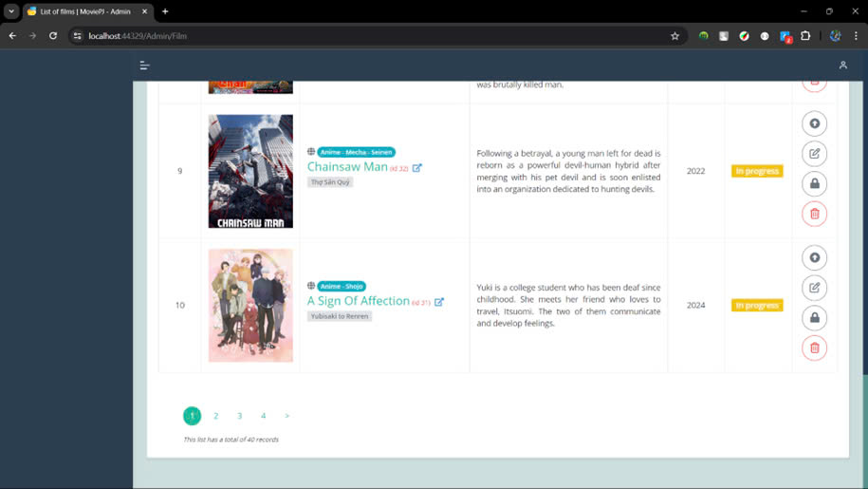Go to pagination page 2
868x489 pixels.
216,416
